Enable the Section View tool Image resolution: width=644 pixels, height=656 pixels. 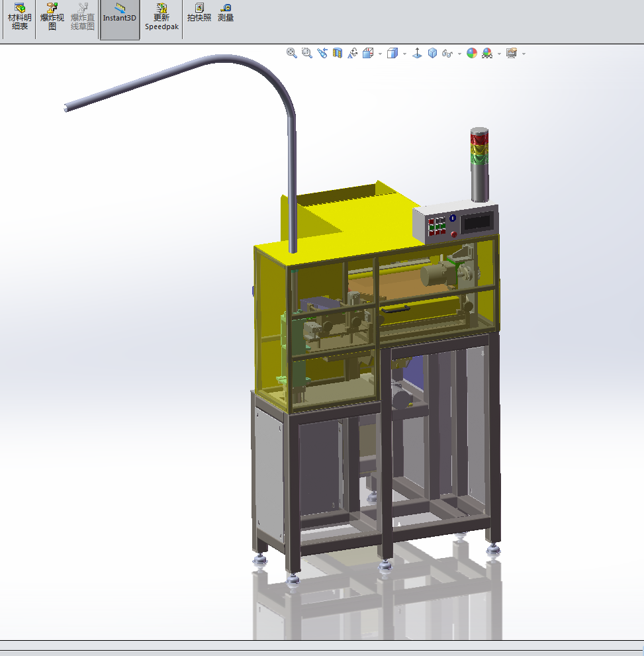(338, 53)
